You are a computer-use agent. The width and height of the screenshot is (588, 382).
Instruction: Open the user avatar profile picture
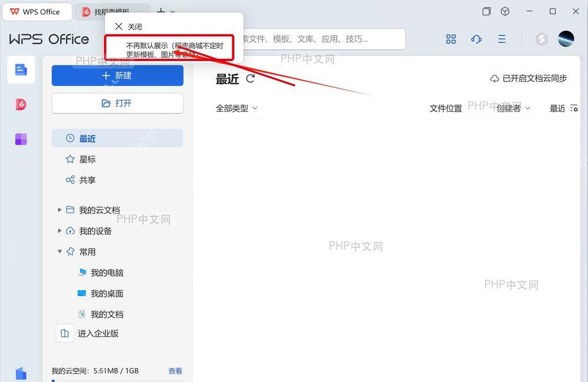tap(566, 39)
